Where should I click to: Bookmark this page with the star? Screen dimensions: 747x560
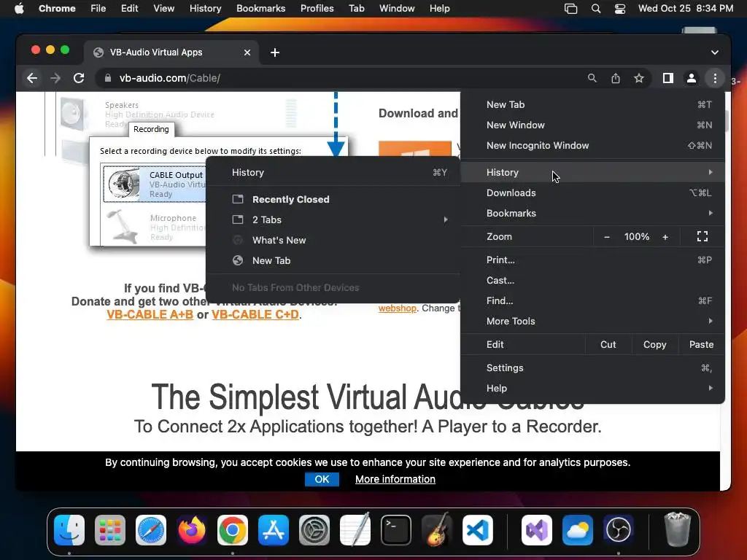tap(639, 78)
